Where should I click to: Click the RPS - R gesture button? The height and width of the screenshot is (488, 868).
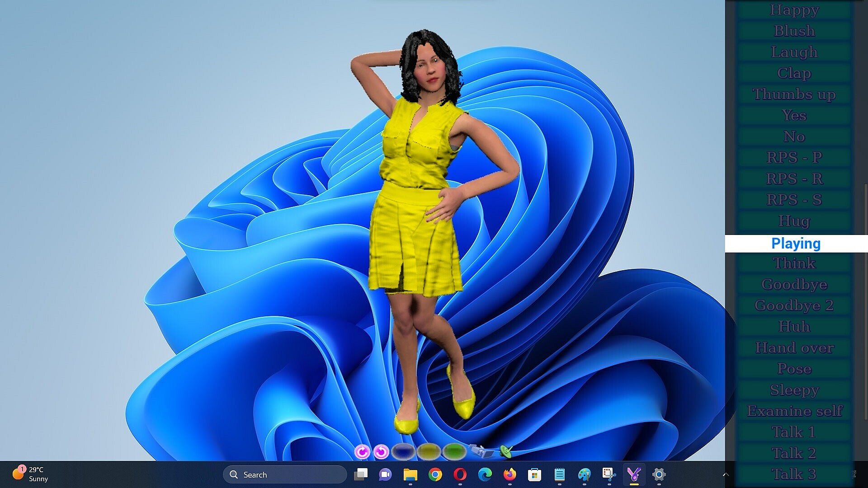794,179
